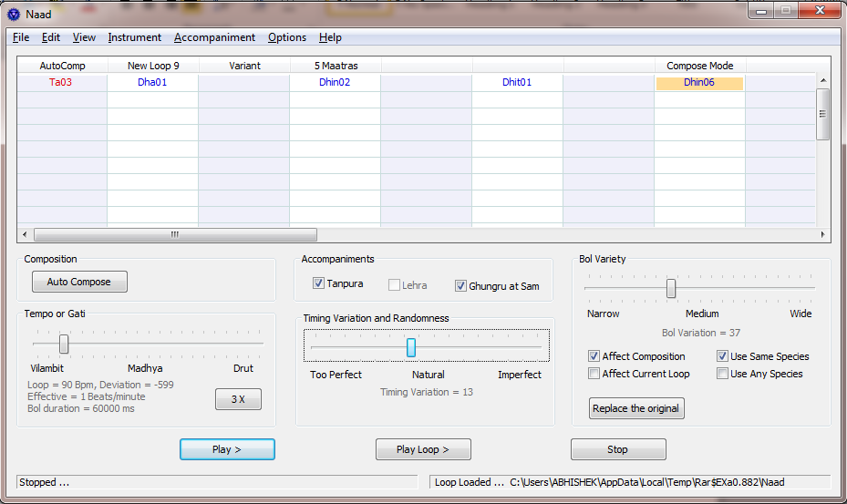Select the Dhit01 cell in grid
847x504 pixels.
517,82
